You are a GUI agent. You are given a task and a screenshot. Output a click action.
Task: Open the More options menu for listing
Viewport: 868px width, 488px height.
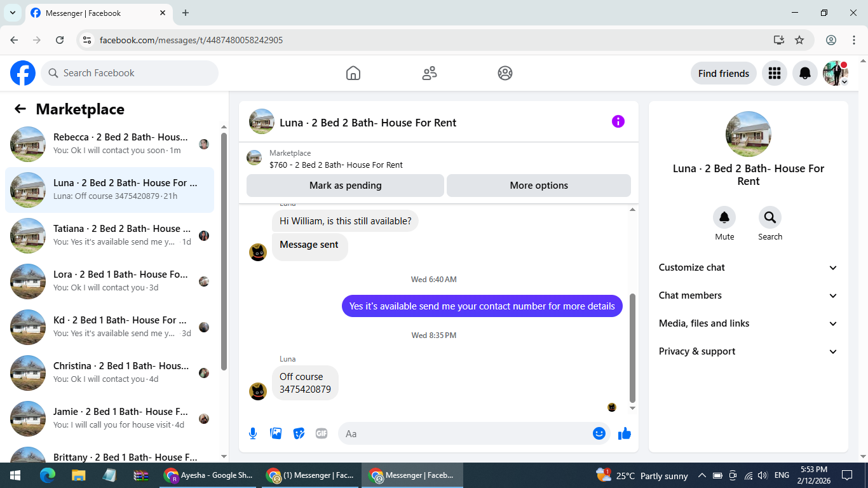tap(539, 186)
